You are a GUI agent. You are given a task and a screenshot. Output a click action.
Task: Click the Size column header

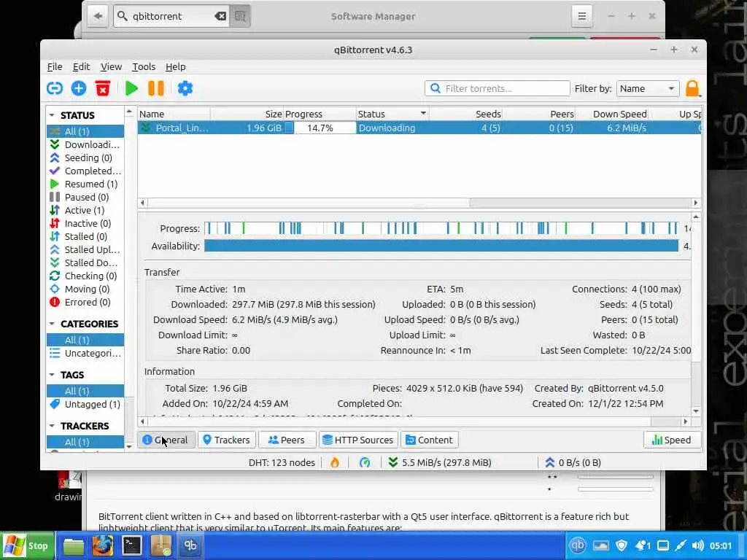tap(247, 114)
